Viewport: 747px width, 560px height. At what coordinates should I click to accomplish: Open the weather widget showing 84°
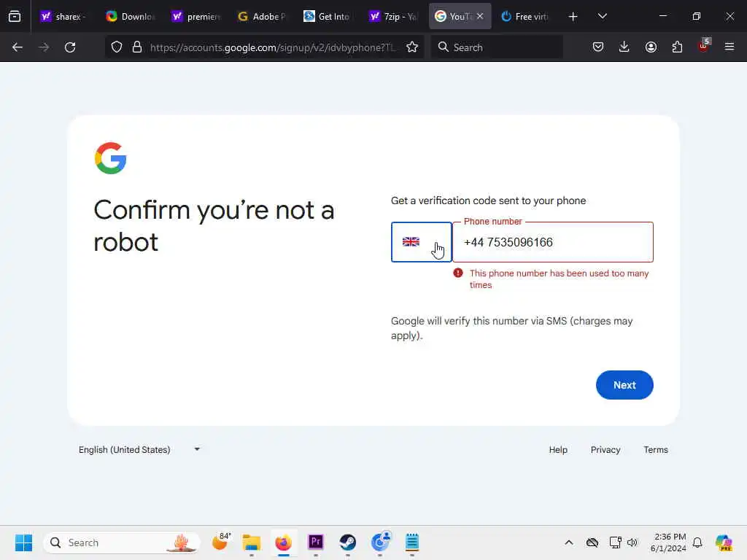pyautogui.click(x=220, y=542)
